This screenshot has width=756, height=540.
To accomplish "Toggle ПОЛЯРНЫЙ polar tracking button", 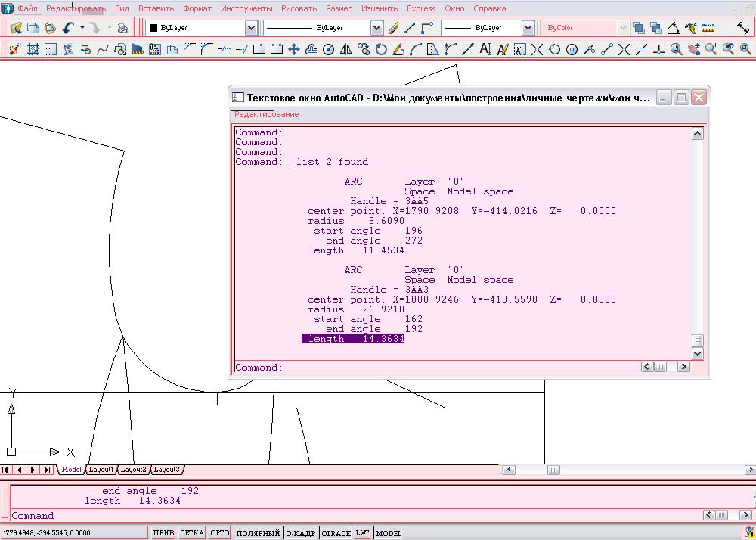I will click(257, 533).
